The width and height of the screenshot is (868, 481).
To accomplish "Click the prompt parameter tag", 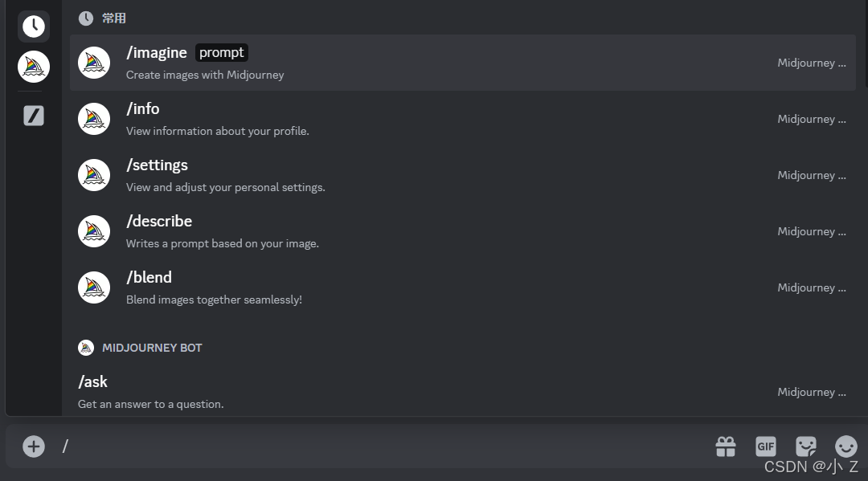I will pyautogui.click(x=222, y=53).
